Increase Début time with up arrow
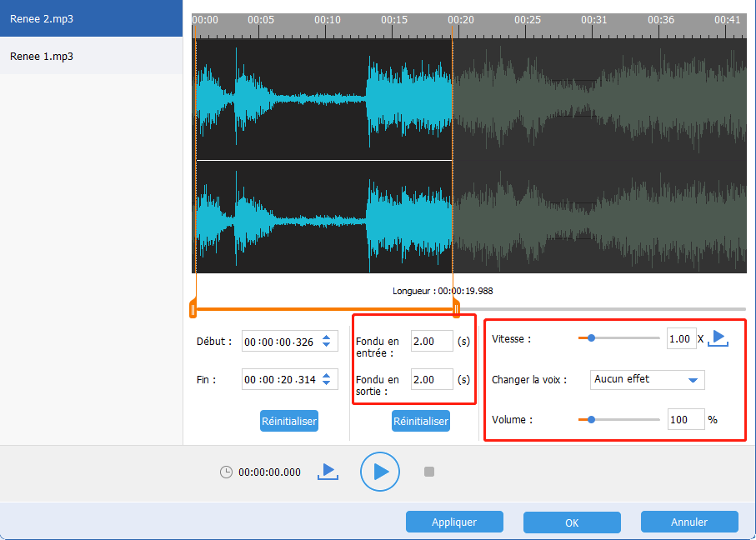The height and width of the screenshot is (540, 756). (x=327, y=337)
